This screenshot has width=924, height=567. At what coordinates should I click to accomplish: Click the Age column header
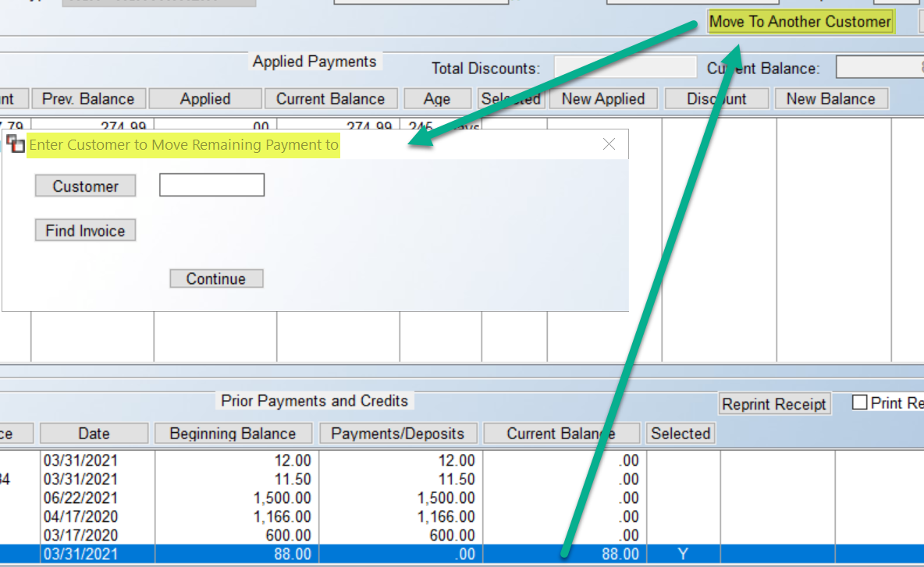click(x=437, y=98)
